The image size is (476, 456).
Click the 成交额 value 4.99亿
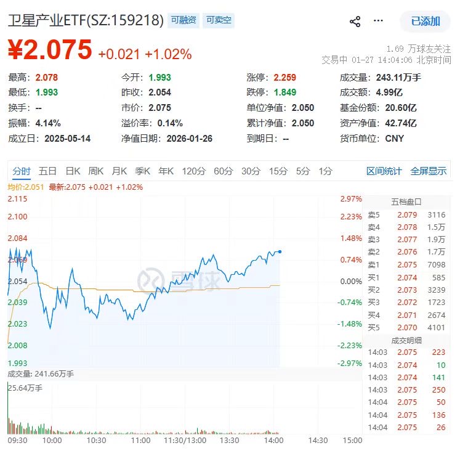coord(389,92)
